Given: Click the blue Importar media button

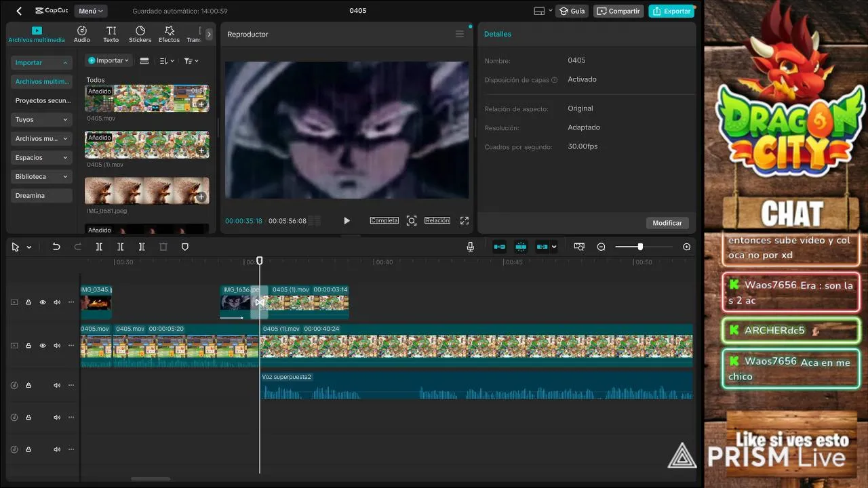Looking at the screenshot, I should tap(108, 60).
